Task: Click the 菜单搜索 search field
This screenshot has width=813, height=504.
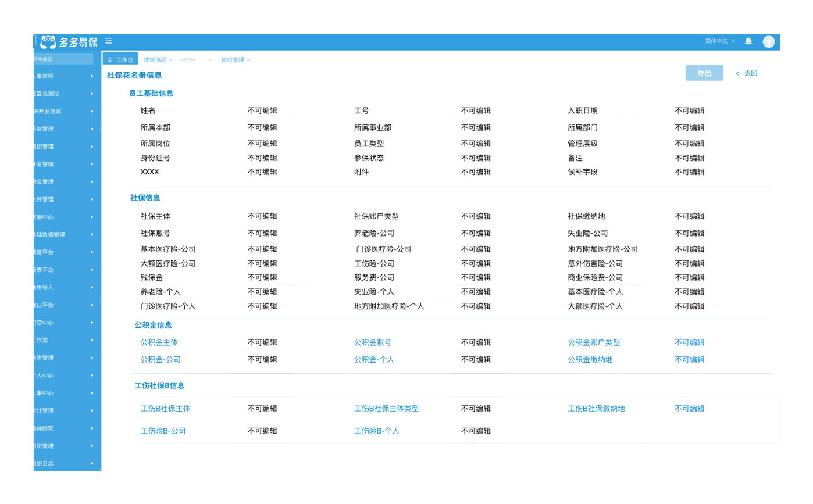Action: click(63, 59)
